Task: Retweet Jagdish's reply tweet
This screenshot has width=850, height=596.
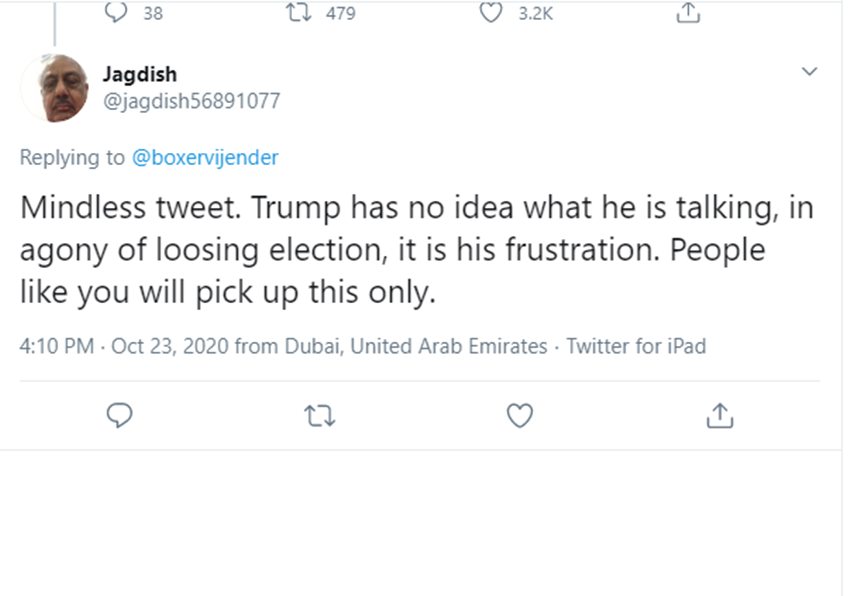Action: click(x=319, y=415)
